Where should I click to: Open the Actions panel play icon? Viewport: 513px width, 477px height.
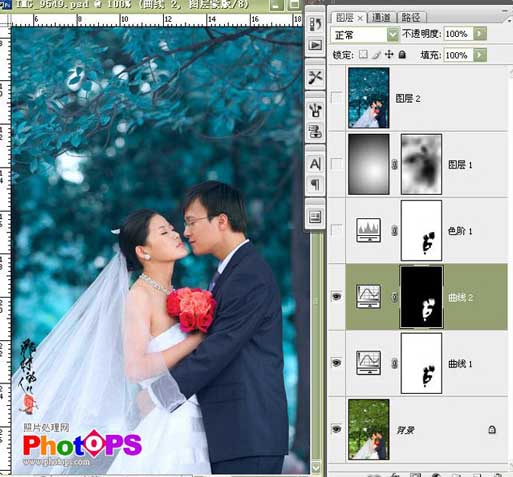[x=315, y=45]
